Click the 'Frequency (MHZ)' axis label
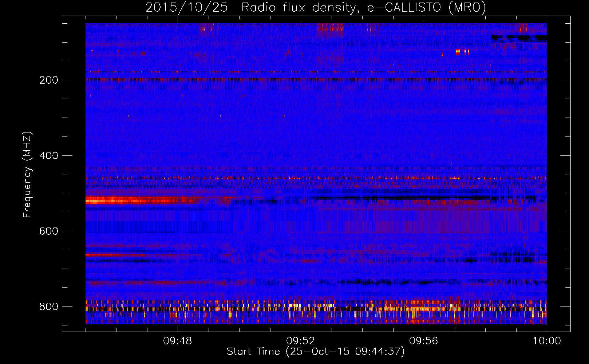 pyautogui.click(x=27, y=174)
